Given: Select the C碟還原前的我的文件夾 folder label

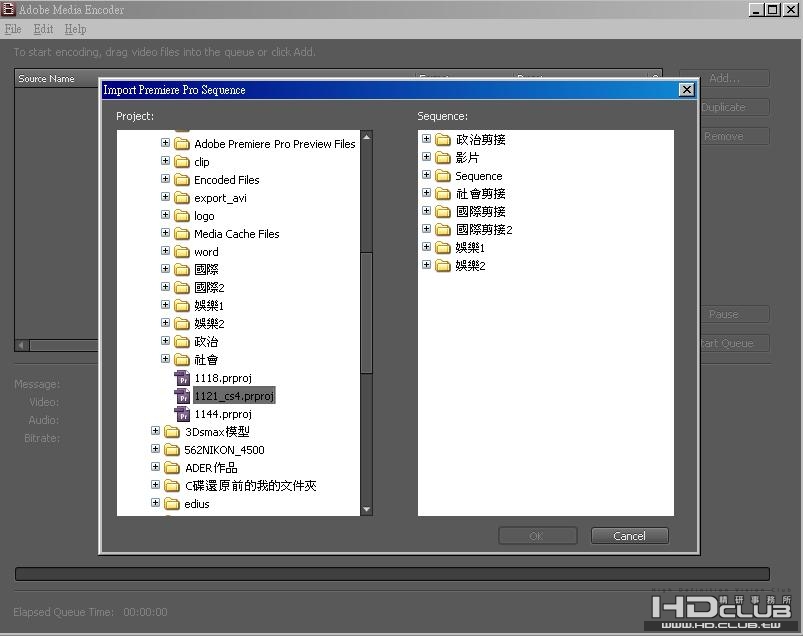Looking at the screenshot, I should (250, 485).
